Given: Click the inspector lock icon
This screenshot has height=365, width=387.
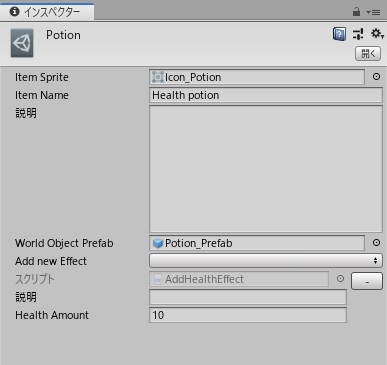Looking at the screenshot, I should [x=356, y=12].
